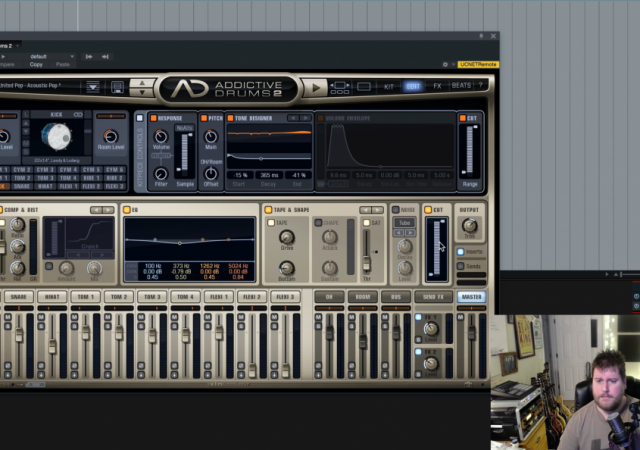Select the previous TAPE & SHAPE preset arrow
The height and width of the screenshot is (450, 640).
pos(365,210)
